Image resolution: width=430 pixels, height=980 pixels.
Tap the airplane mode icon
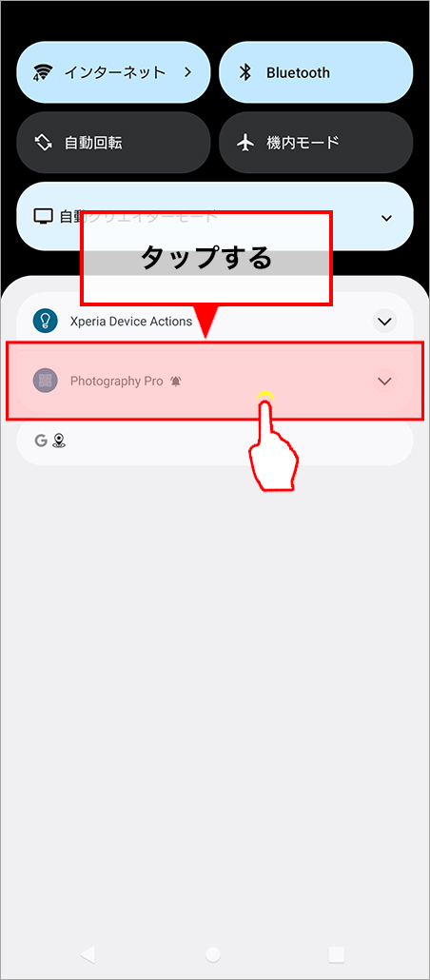click(x=245, y=143)
